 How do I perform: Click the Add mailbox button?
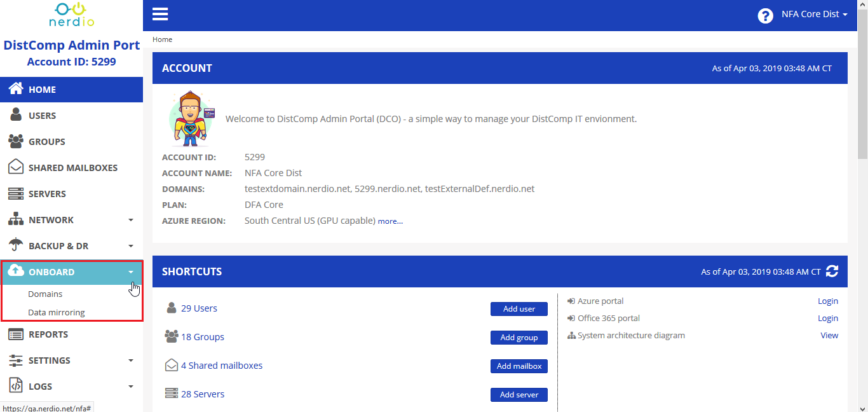tap(519, 366)
